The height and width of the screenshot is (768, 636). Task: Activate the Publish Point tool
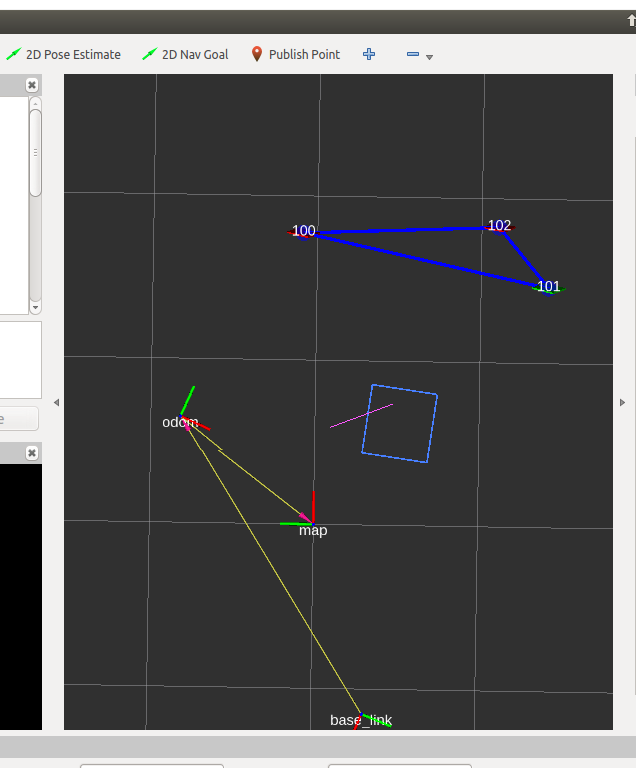click(x=295, y=54)
